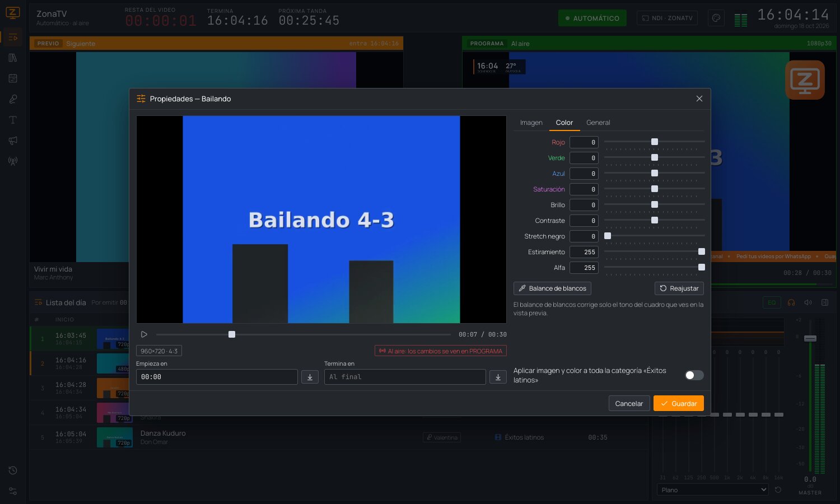The image size is (840, 504).
Task: Open the text titles tool in the sidebar
Action: [13, 120]
